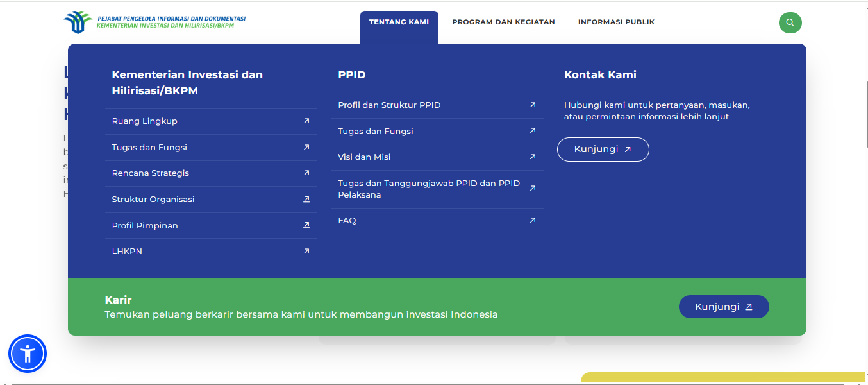The image size is (868, 385).
Task: Open the Program dan Kegiatan menu
Action: pyautogui.click(x=503, y=21)
